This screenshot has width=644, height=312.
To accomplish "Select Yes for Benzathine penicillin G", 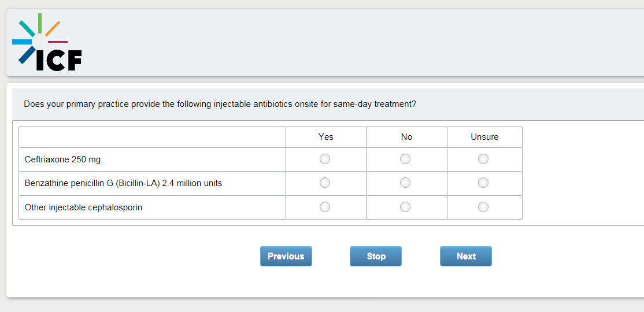I will coord(325,183).
